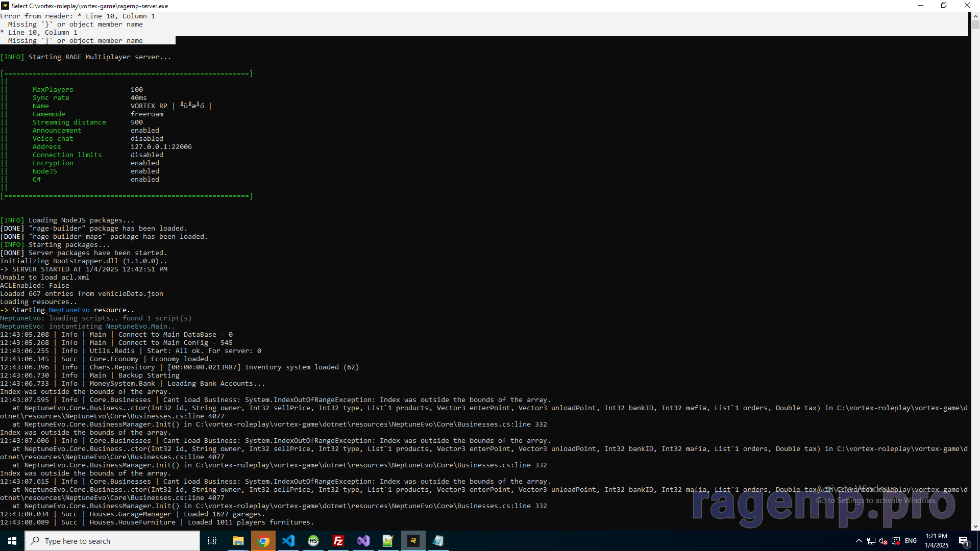Click console scrollbar up arrow
The height and width of the screenshot is (551, 980).
point(975,15)
